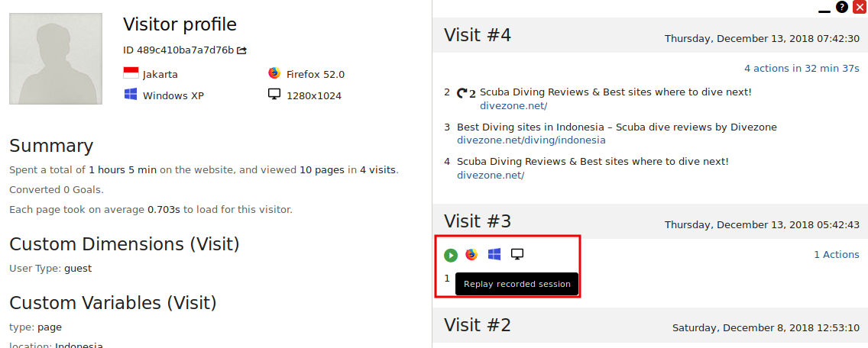Image resolution: width=868 pixels, height=348 pixels.
Task: Click the Replay recorded session play icon
Action: (x=451, y=255)
